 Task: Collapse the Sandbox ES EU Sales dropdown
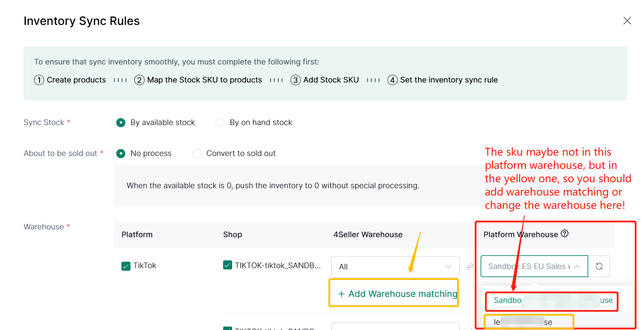(x=534, y=266)
